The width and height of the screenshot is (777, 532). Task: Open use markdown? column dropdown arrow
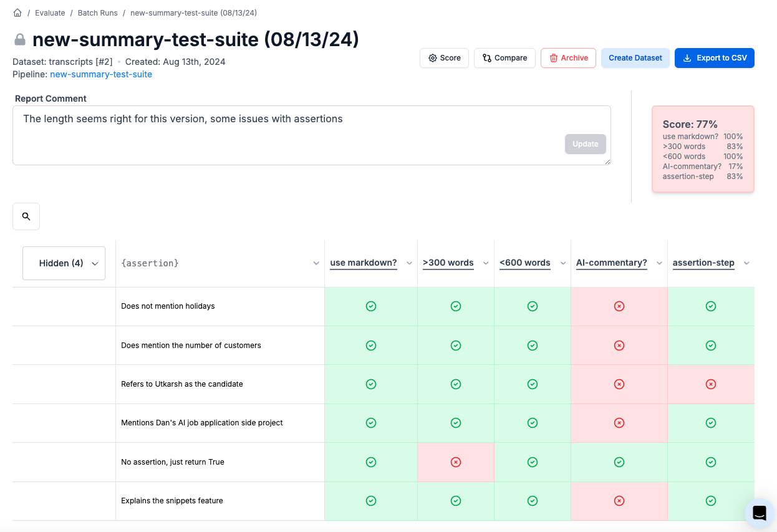coord(409,263)
